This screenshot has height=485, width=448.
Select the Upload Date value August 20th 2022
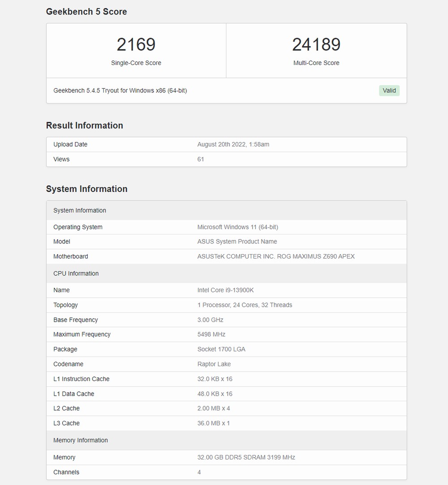click(233, 144)
